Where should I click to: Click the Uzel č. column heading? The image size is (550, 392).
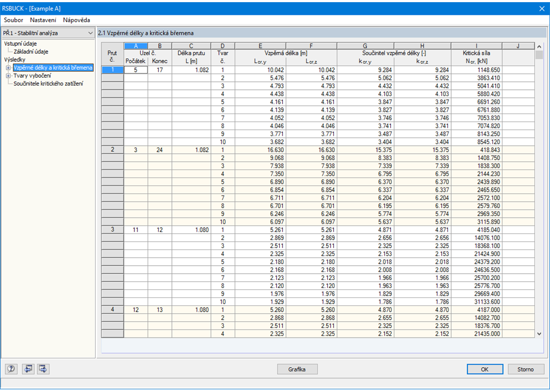[148, 53]
